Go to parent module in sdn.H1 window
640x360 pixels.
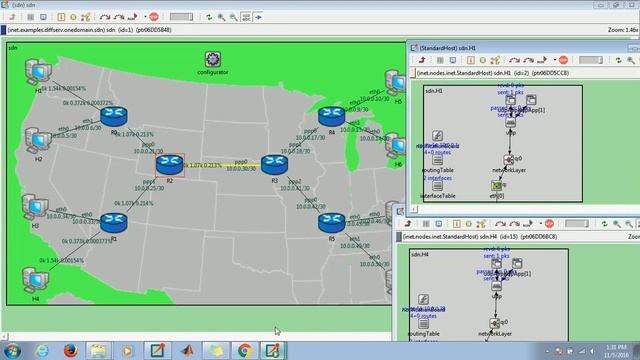(x=422, y=60)
